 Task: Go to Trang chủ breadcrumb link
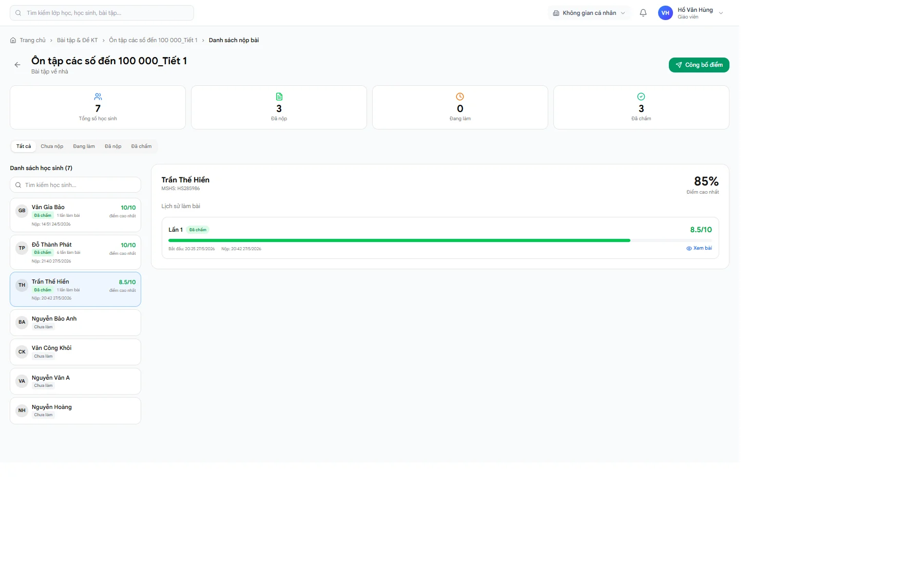tap(32, 40)
